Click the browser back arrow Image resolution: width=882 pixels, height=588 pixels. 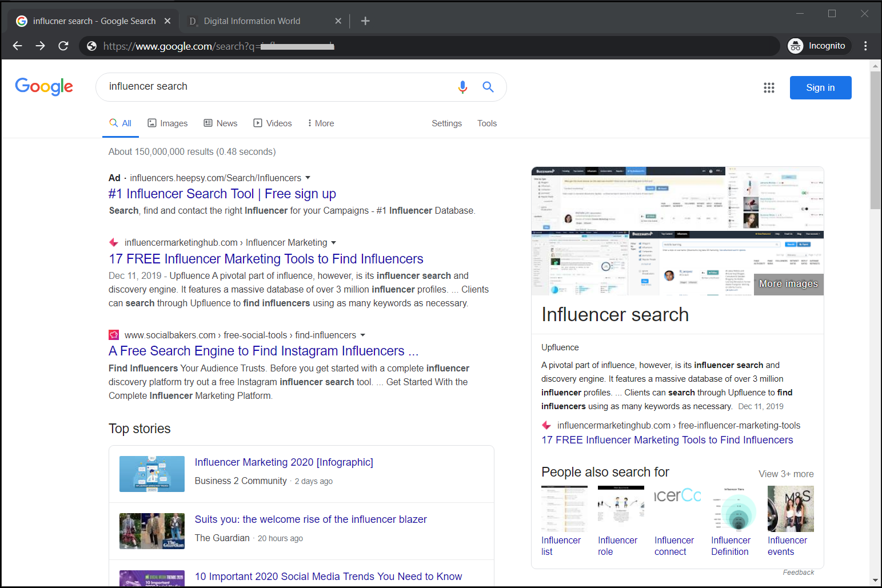17,46
